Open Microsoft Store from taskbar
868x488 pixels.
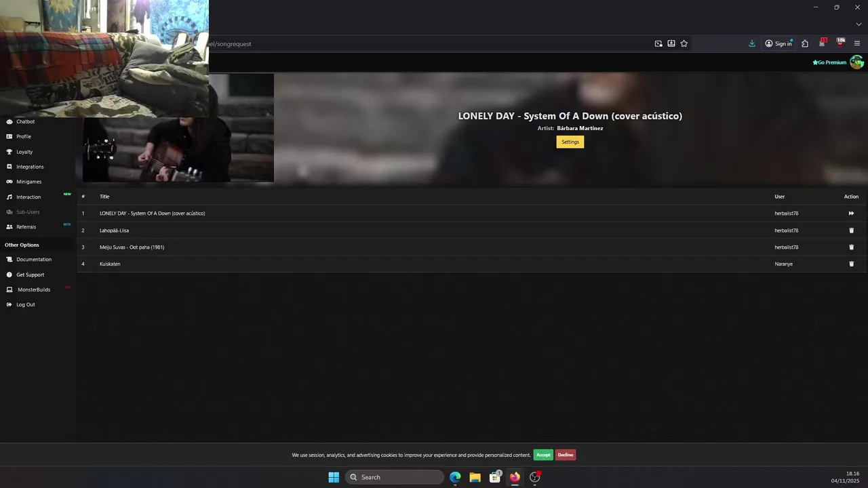click(495, 477)
